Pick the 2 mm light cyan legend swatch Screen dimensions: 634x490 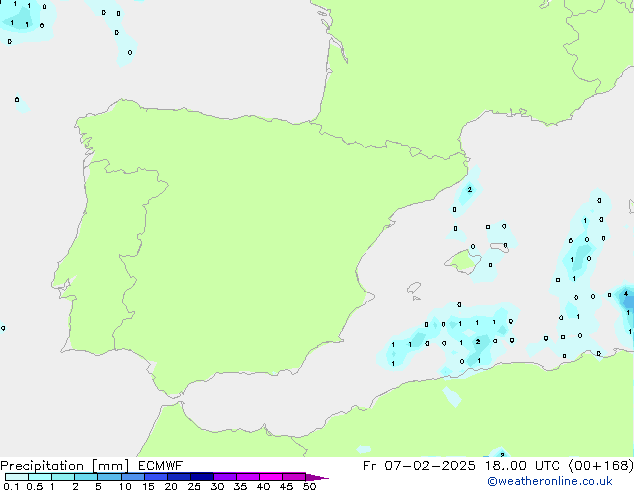(86, 478)
